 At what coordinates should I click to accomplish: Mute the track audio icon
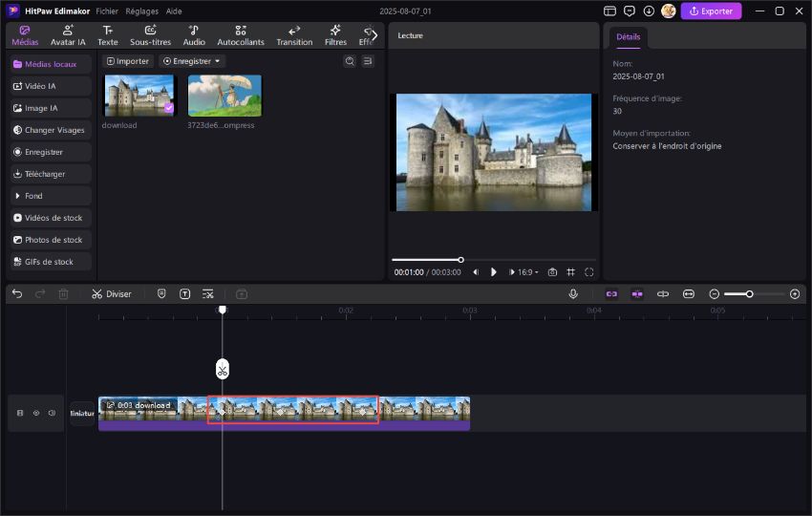52,413
